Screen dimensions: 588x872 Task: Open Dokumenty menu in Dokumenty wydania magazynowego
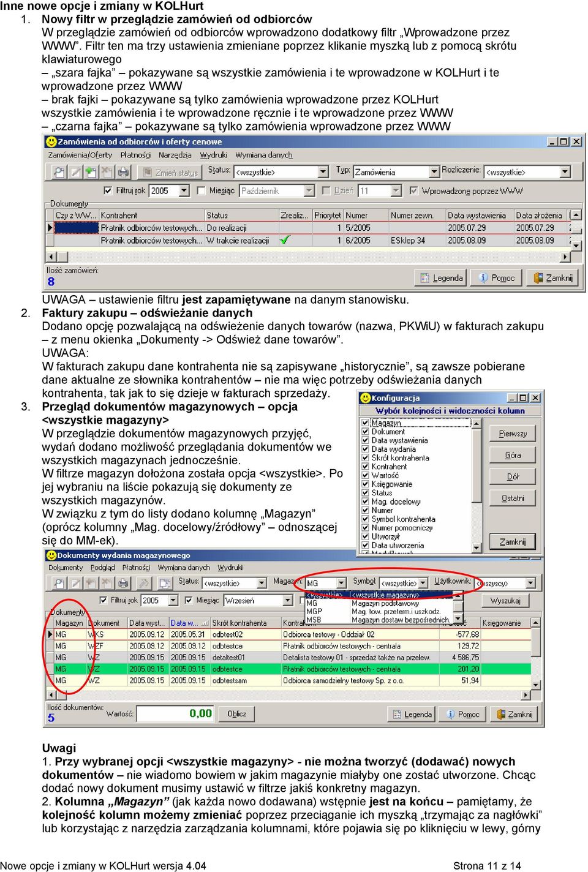pos(66,568)
